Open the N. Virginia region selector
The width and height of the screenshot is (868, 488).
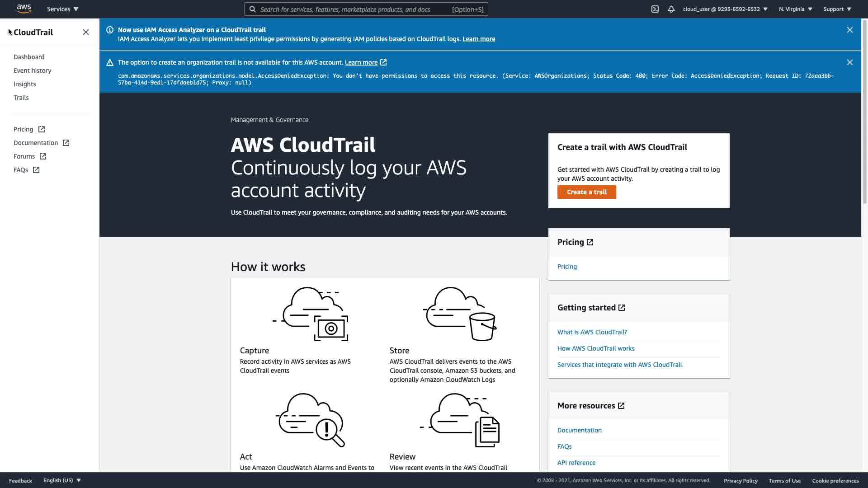[795, 9]
